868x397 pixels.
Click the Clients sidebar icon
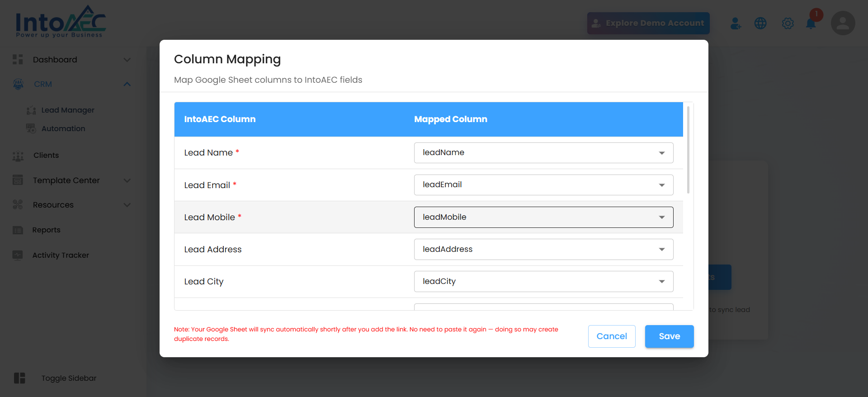pyautogui.click(x=18, y=156)
